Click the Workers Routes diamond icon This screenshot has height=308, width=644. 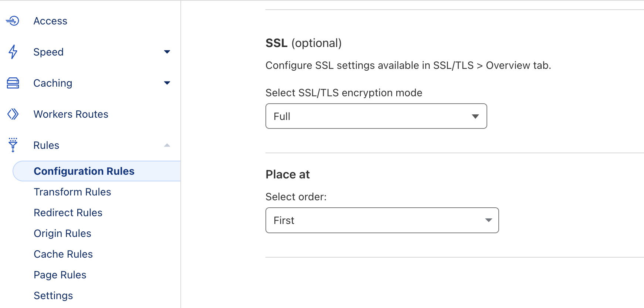13,114
